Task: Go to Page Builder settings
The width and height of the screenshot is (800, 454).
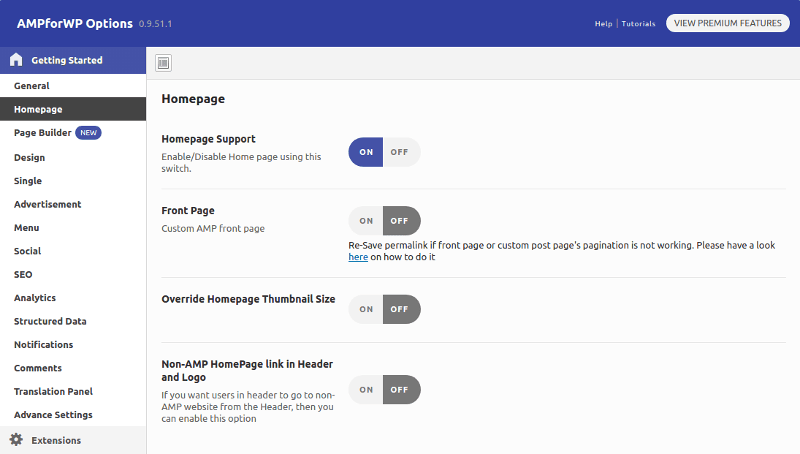Action: click(73, 133)
